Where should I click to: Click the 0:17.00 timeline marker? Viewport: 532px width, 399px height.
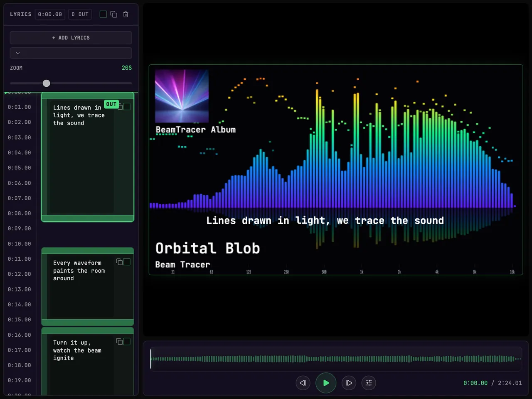coord(20,350)
